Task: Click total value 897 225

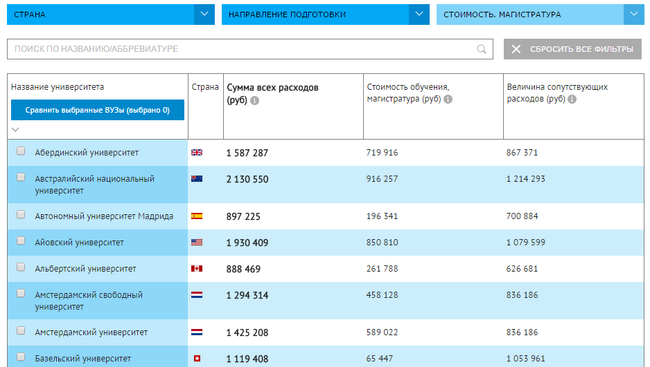Action: coord(243,216)
